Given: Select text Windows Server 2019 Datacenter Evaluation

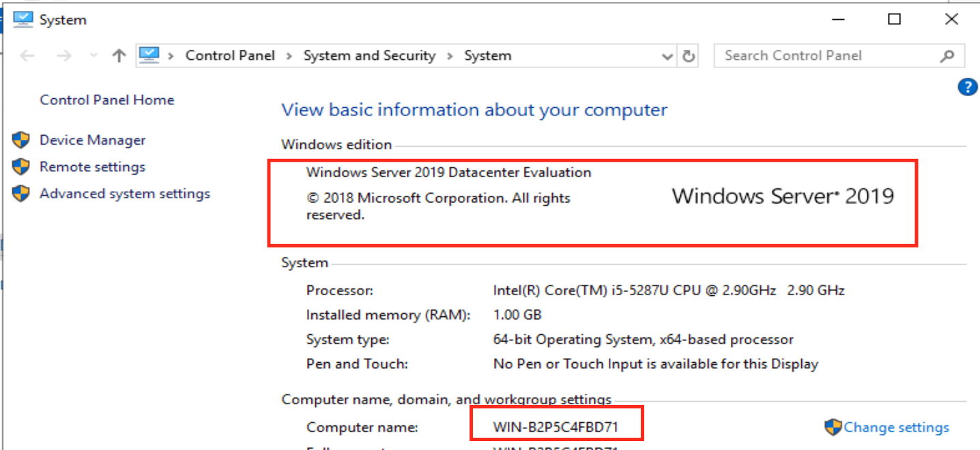Looking at the screenshot, I should coord(449,172).
